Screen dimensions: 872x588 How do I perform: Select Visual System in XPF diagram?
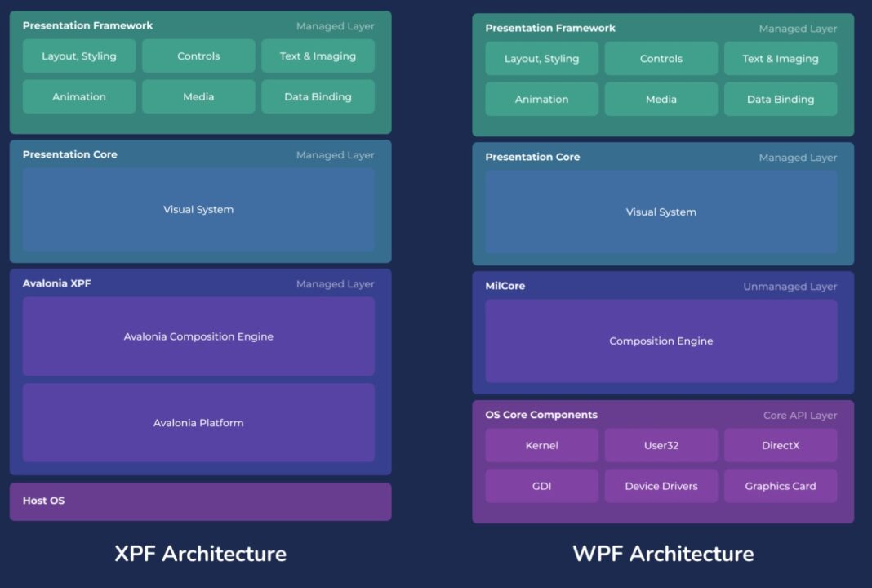198,210
